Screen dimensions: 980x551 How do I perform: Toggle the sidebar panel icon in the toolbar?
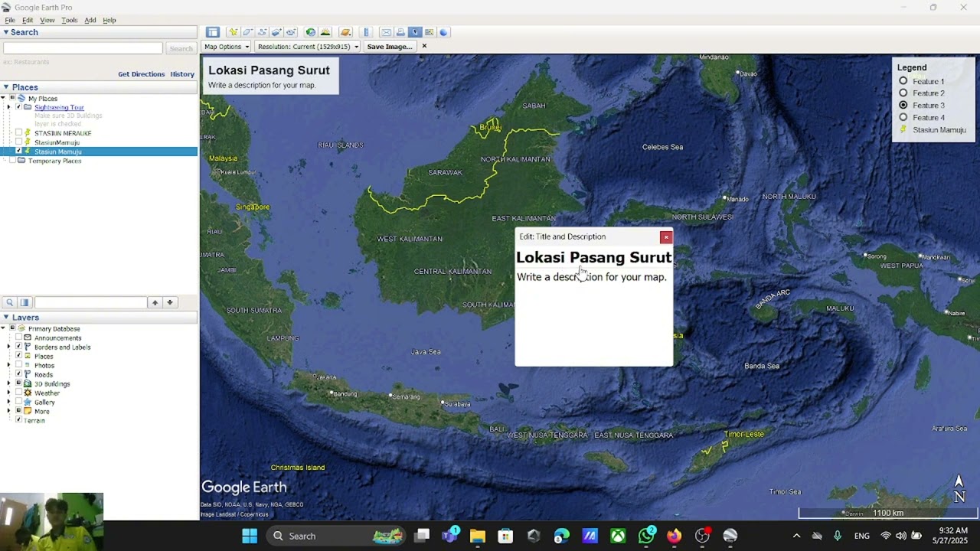click(x=213, y=32)
